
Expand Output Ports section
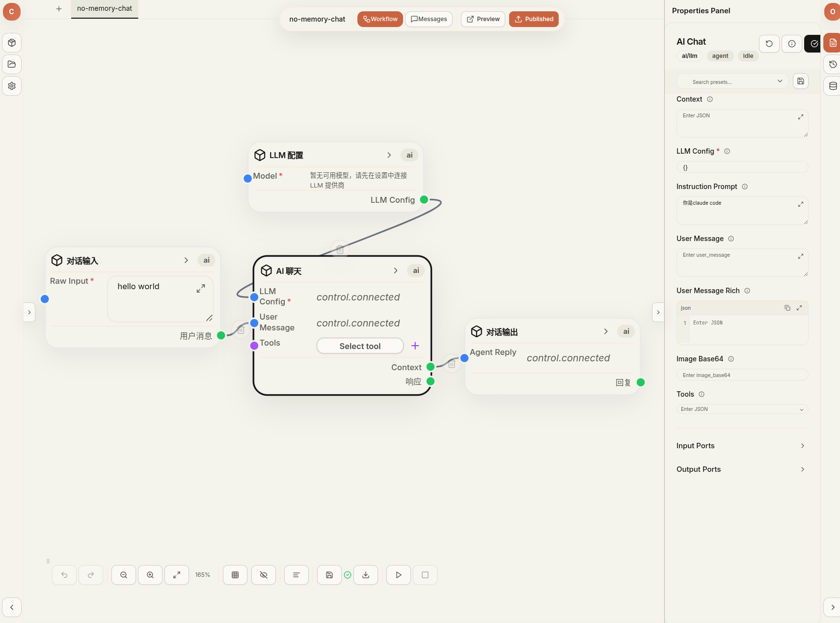[742, 469]
